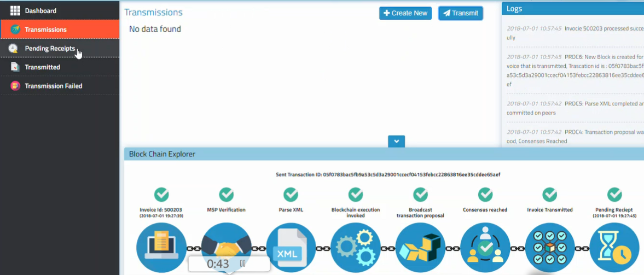Pause playback on the 0:43 timer

pyautogui.click(x=243, y=264)
